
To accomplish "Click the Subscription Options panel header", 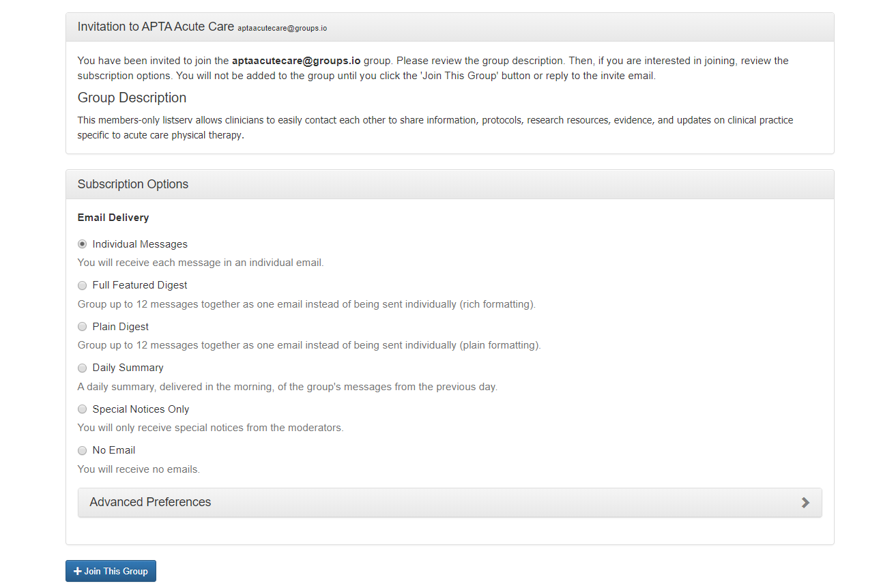I will click(x=450, y=184).
